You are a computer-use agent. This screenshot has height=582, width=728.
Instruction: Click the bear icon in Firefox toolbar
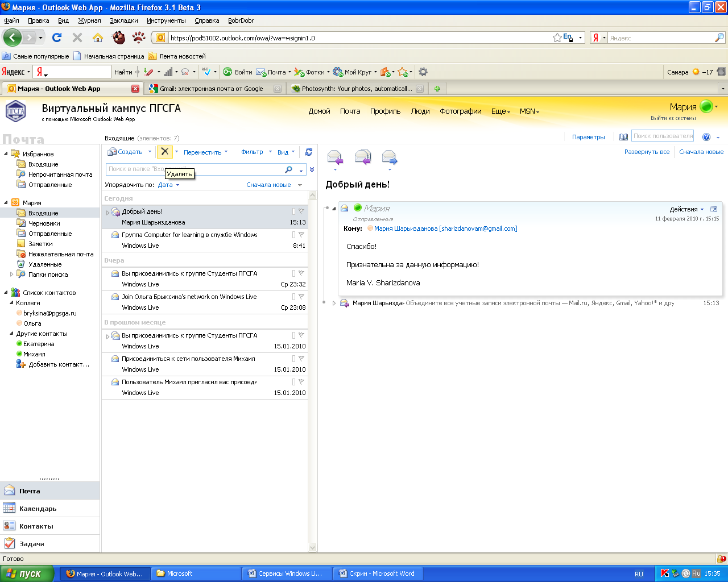[118, 38]
